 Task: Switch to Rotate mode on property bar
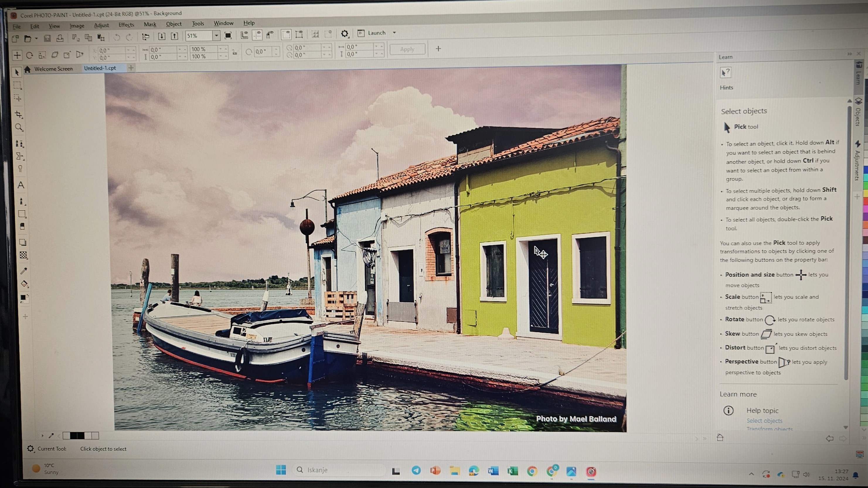pos(29,55)
